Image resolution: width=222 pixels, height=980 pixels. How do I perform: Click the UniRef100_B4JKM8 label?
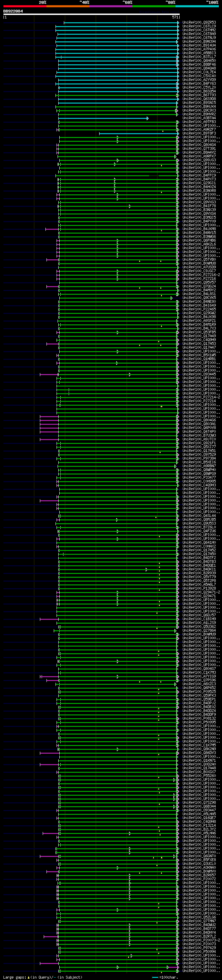[199, 229]
